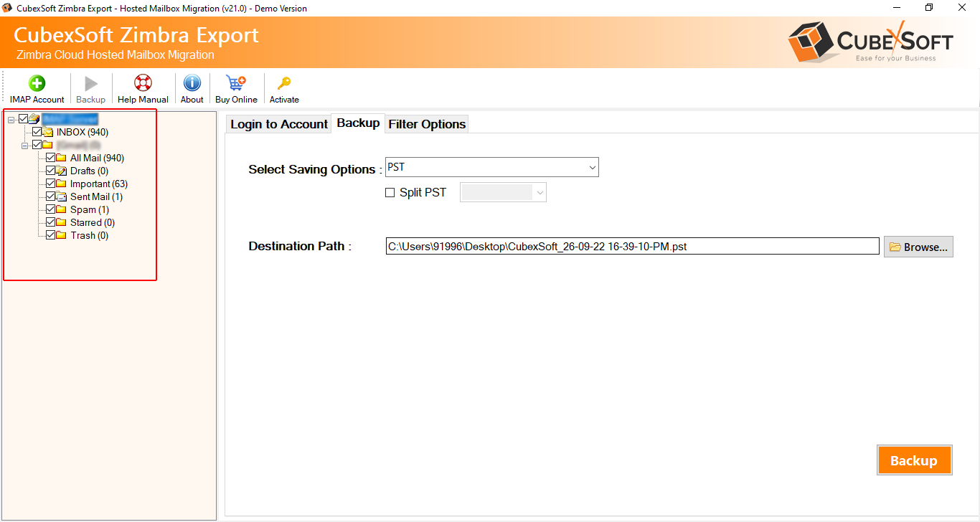980x522 pixels.
Task: Click the Starred folder icon
Action: 62,222
